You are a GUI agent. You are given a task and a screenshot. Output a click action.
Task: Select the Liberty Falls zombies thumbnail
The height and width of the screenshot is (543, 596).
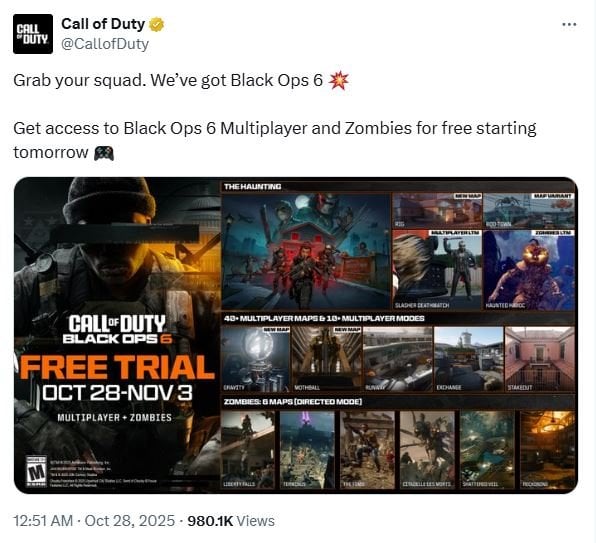pos(248,450)
